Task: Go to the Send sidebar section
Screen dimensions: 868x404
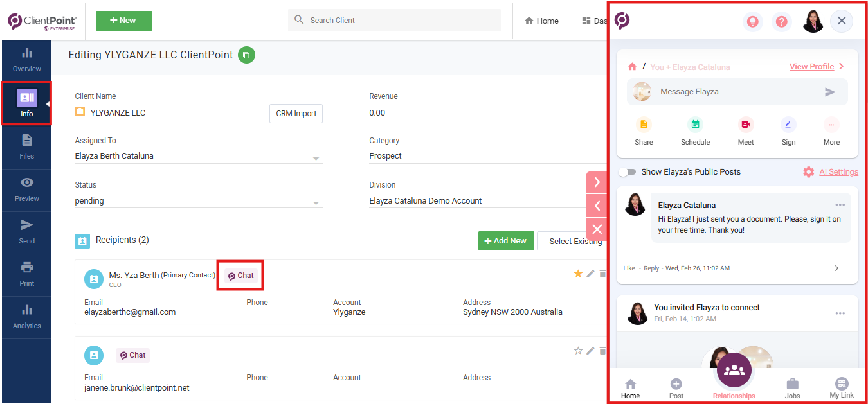Action: click(26, 231)
